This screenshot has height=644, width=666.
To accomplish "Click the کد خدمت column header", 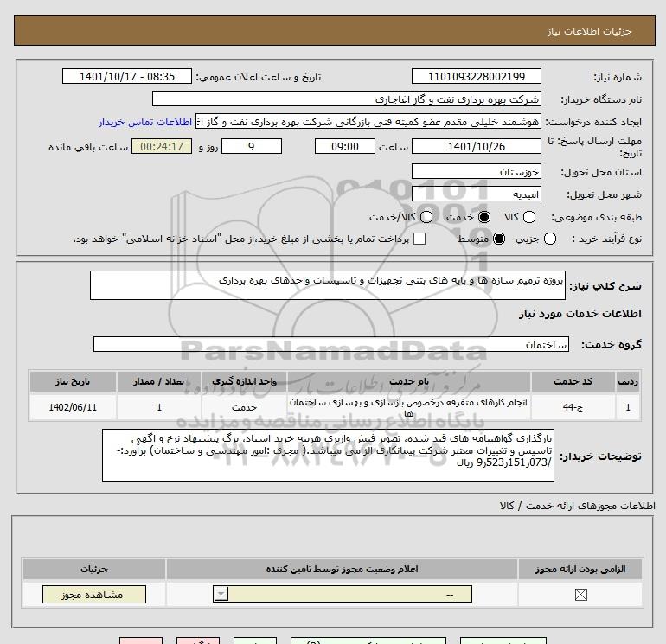I will (573, 381).
